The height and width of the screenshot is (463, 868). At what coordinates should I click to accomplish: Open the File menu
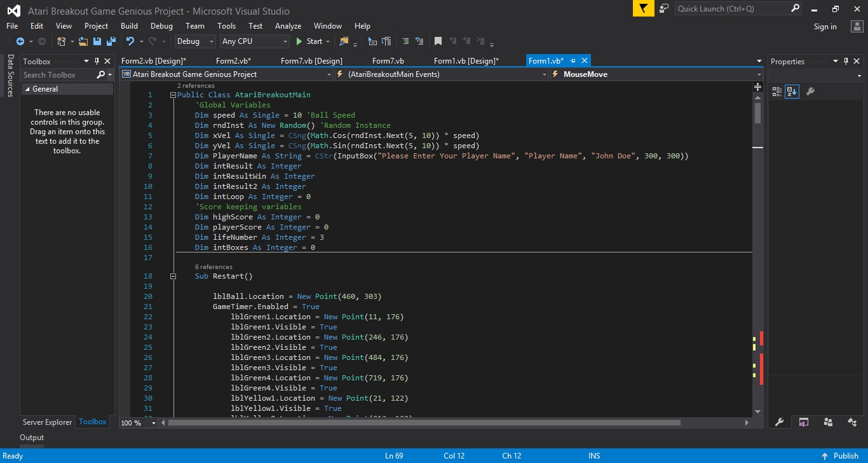12,26
